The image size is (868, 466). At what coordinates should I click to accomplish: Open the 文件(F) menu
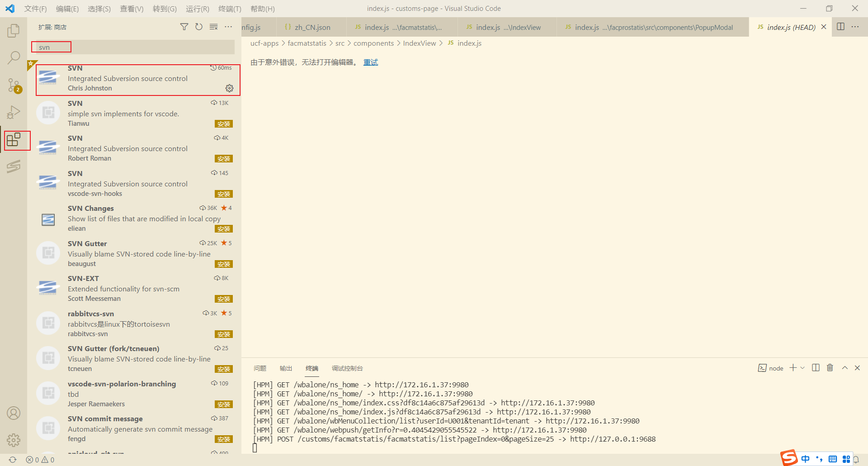(x=36, y=9)
